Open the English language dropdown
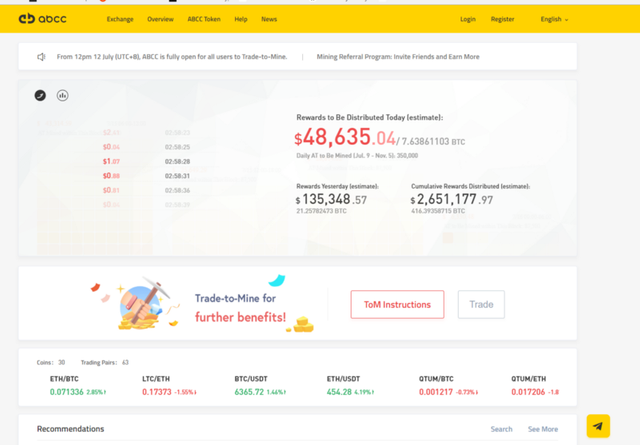Screen dimensions: 640x445 tap(554, 19)
